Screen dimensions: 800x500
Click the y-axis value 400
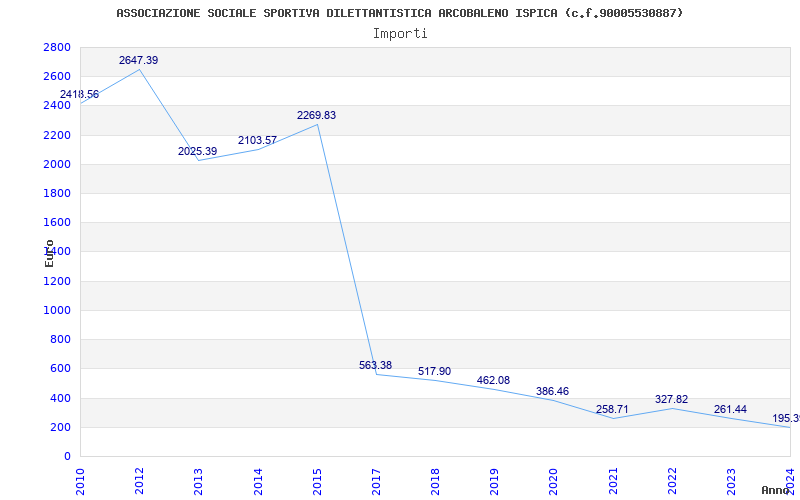click(61, 398)
